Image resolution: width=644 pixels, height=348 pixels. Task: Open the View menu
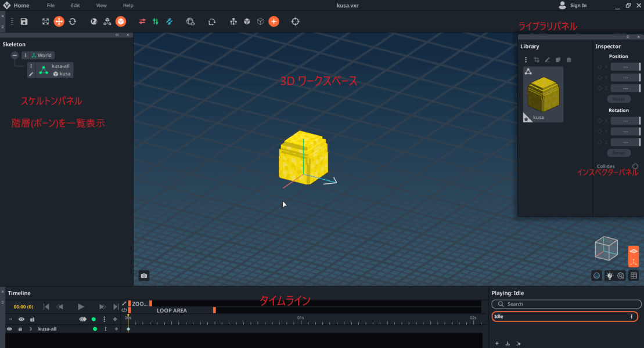(102, 5)
